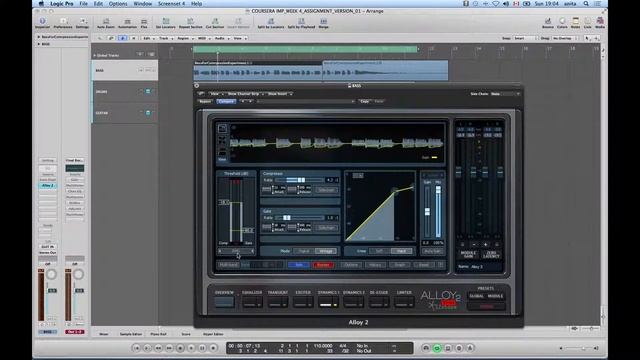Adjust the Compressor Ratio slider
Image resolution: width=640 pixels, height=360 pixels.
300,180
